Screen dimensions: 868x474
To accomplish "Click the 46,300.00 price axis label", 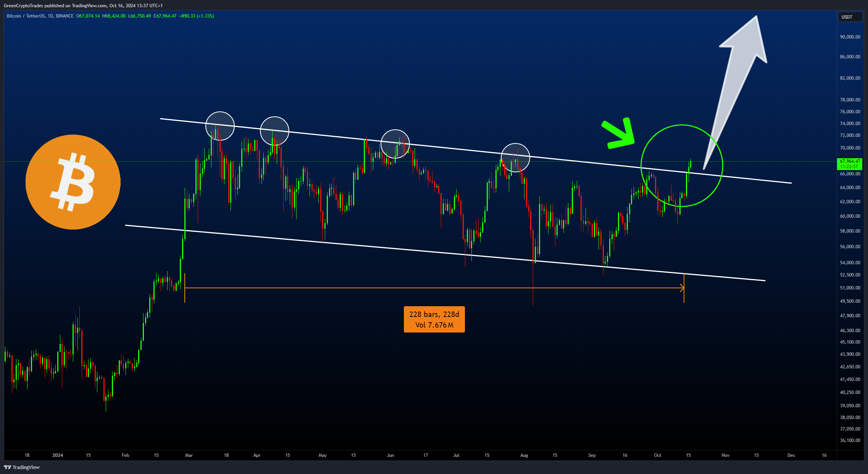I will pyautogui.click(x=850, y=331).
